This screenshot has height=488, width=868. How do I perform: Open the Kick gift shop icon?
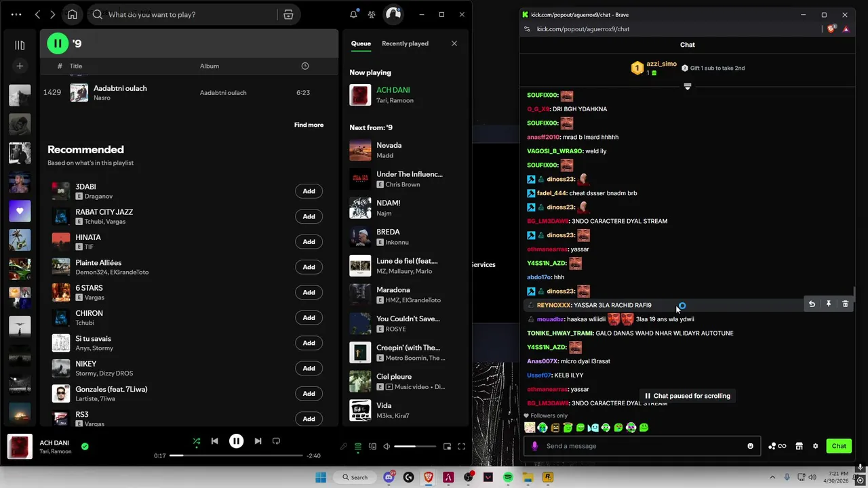pyautogui.click(x=799, y=446)
